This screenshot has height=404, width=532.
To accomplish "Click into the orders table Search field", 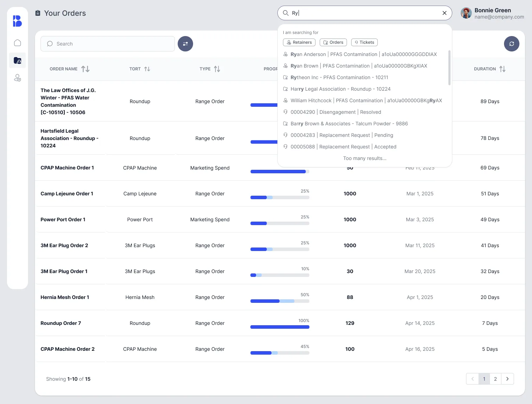I will pos(108,44).
